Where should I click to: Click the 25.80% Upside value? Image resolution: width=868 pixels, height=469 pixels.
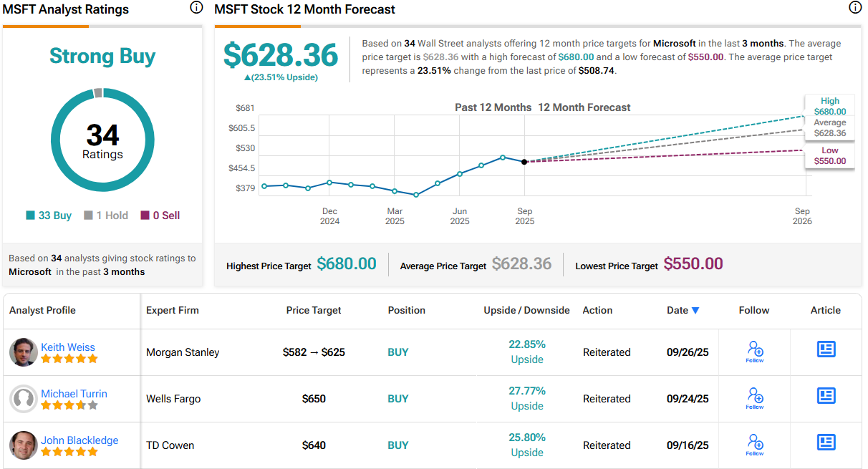(527, 445)
